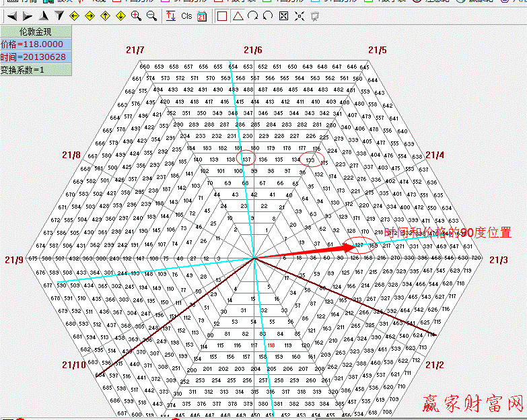Click the 时间=20130628 date field
Viewport: 527px width, 420px height.
(35, 57)
